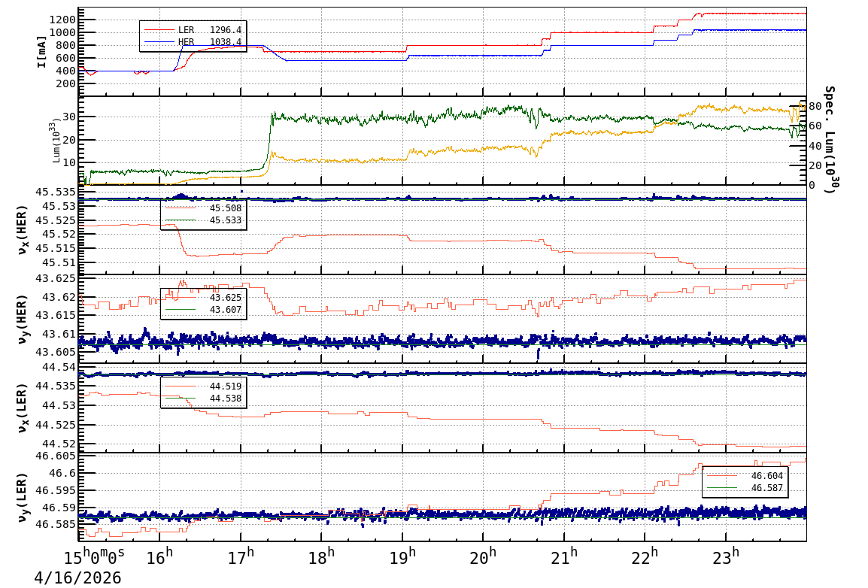
Task: Click the 45.51 axis tick
Action: (x=59, y=263)
